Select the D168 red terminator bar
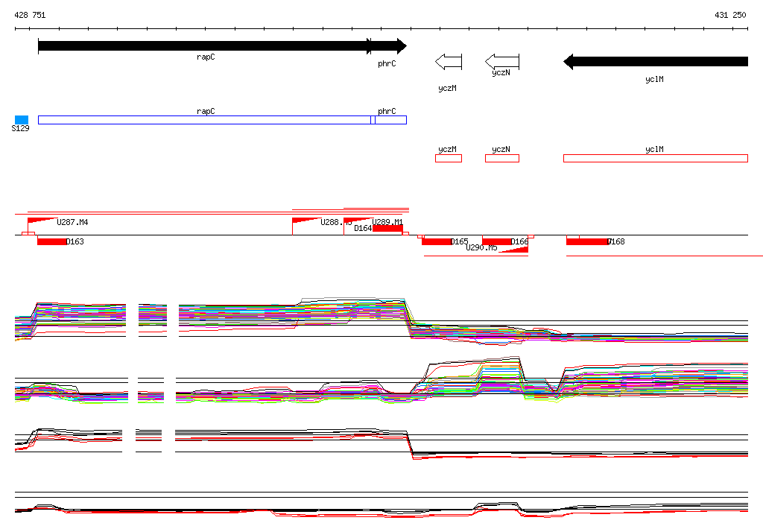The height and width of the screenshot is (532, 763). click(x=587, y=242)
